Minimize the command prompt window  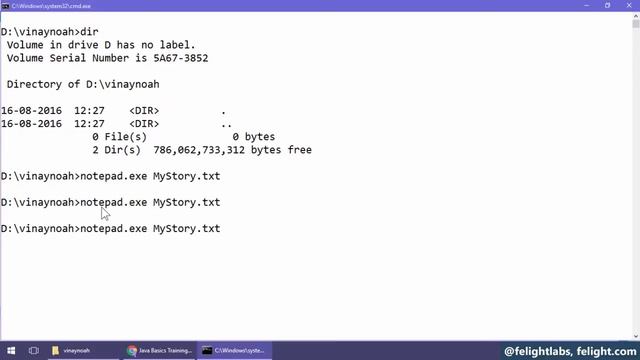coord(587,6)
